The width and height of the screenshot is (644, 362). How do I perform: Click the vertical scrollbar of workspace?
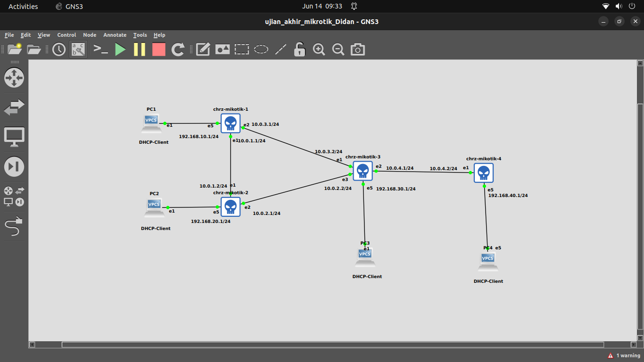point(640,216)
